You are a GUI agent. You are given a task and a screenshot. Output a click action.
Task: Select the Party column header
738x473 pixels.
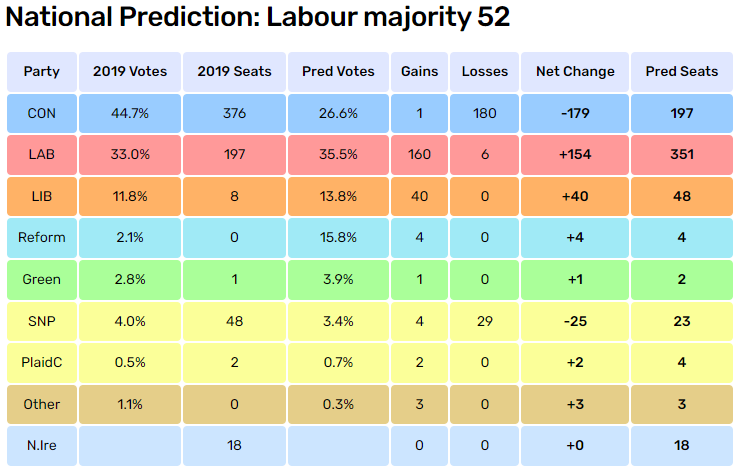(41, 72)
